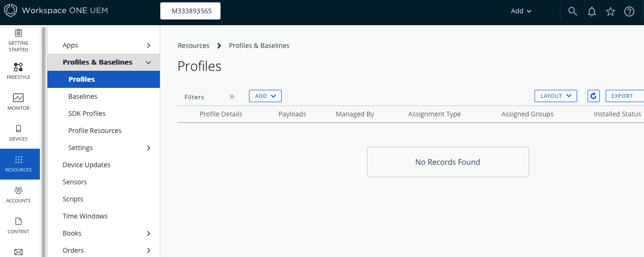Click the Resources breadcrumb link
The width and height of the screenshot is (644, 257).
(193, 46)
